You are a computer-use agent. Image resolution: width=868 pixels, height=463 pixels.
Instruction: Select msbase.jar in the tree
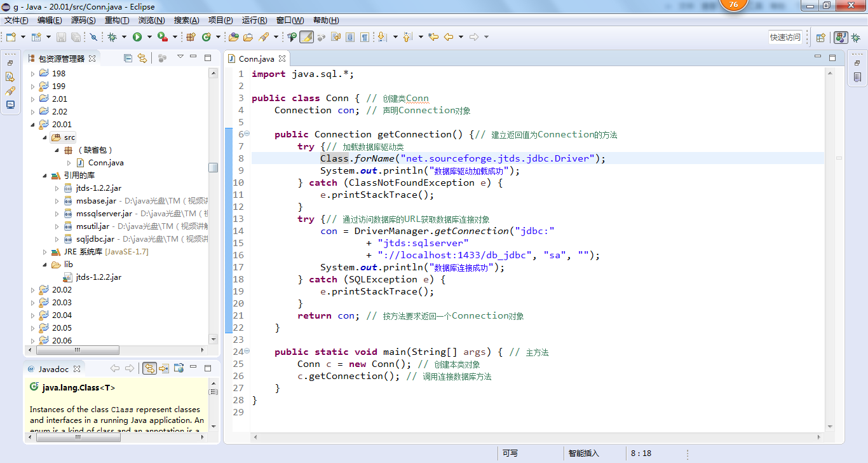tap(95, 200)
